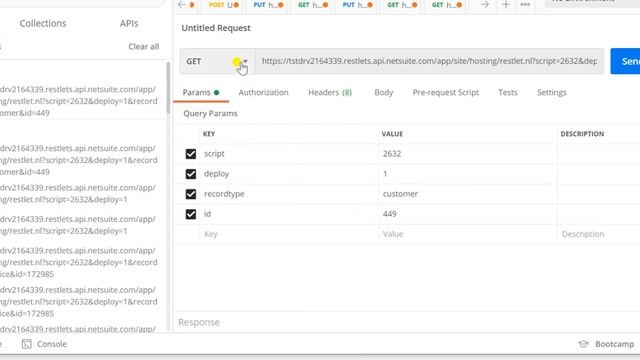Click the KEY column header
640x360 pixels.
[209, 134]
